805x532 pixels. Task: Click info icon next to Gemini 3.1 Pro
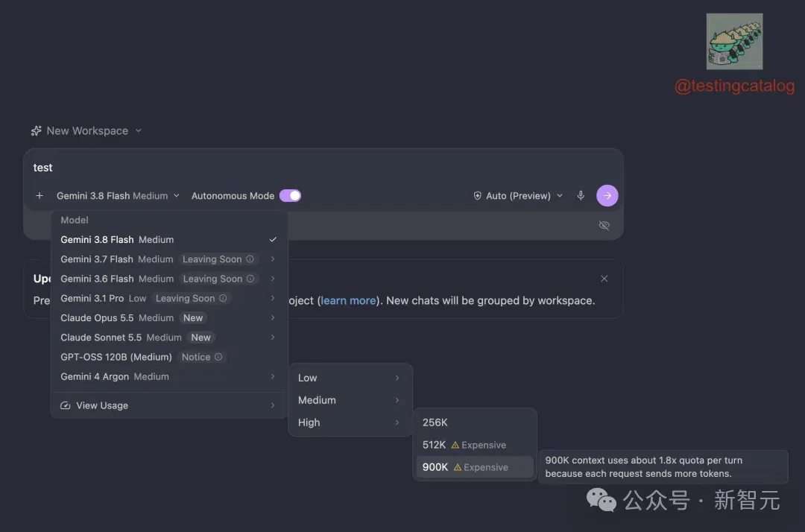[x=223, y=298]
